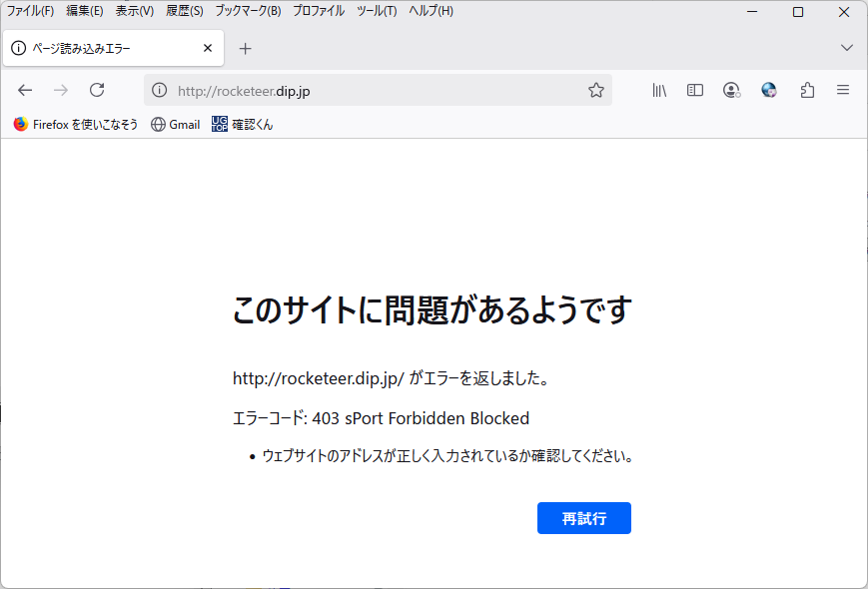
Task: Open the Gmail bookmark
Action: pos(175,125)
